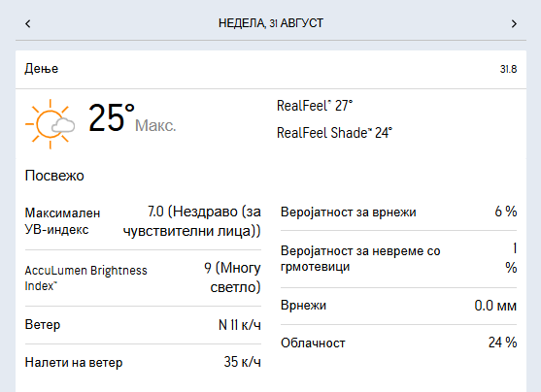
Task: Click the 9 (Многу светло) brightness value
Action: pos(232,278)
